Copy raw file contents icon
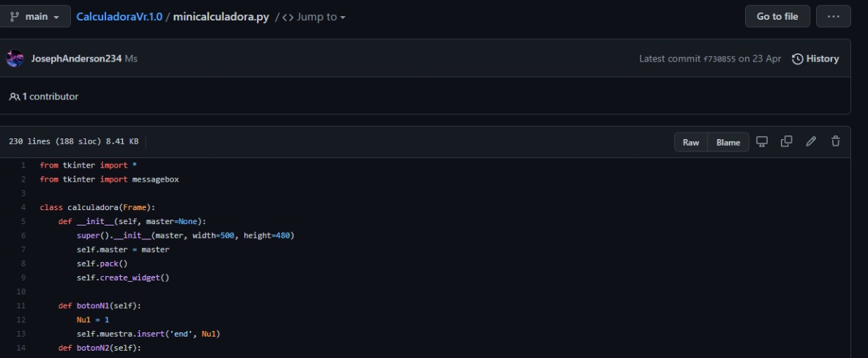This screenshot has width=868, height=358. (787, 142)
